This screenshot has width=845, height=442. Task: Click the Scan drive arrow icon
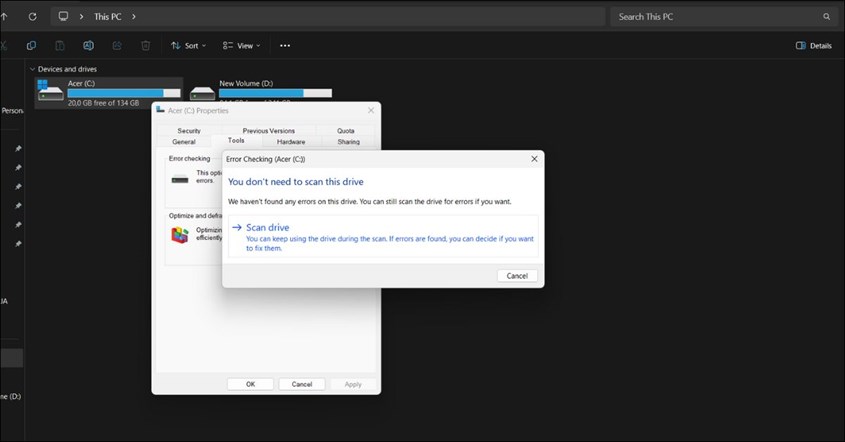point(237,227)
